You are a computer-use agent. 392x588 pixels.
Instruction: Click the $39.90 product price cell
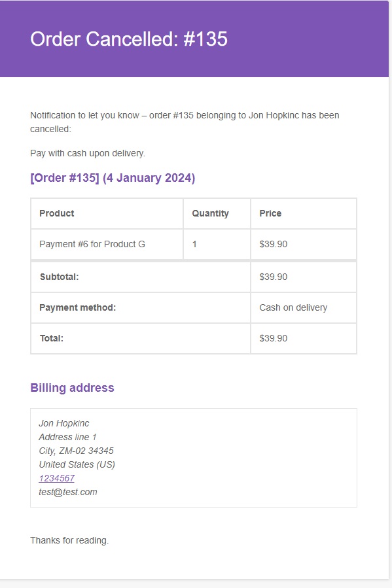pyautogui.click(x=304, y=244)
